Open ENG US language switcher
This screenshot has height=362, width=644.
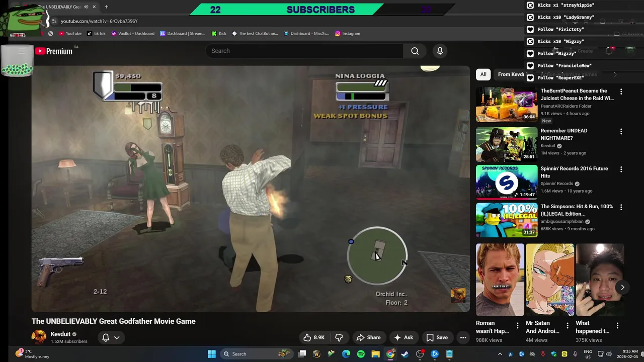click(x=588, y=354)
